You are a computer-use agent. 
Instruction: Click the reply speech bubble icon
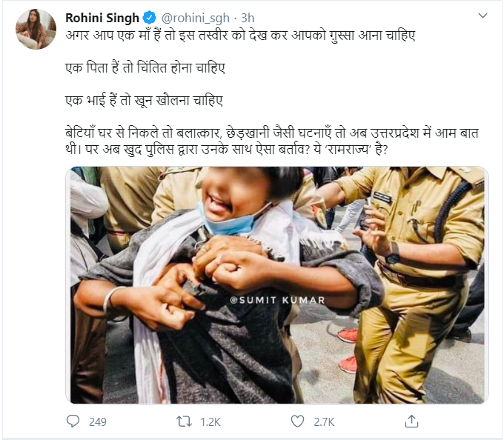(x=73, y=421)
